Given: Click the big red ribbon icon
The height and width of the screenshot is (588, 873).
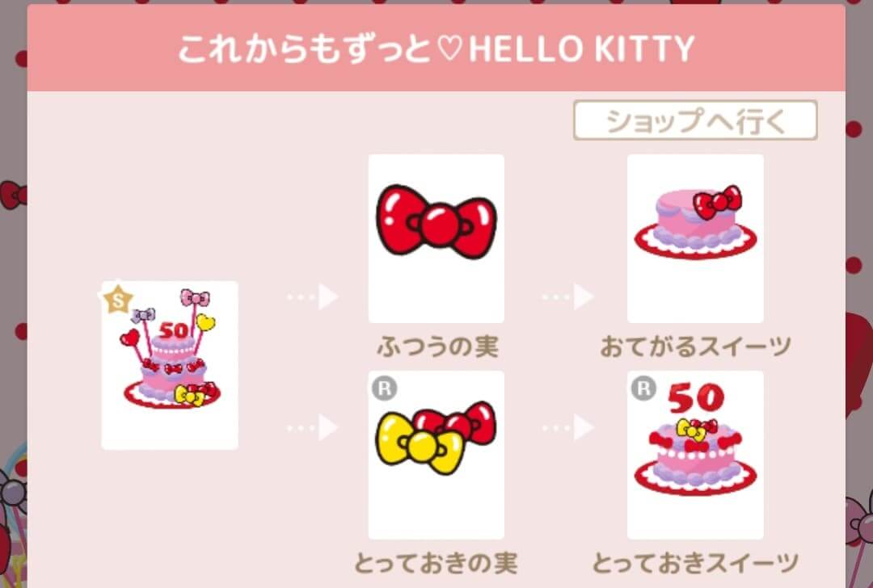Looking at the screenshot, I should click(436, 222).
